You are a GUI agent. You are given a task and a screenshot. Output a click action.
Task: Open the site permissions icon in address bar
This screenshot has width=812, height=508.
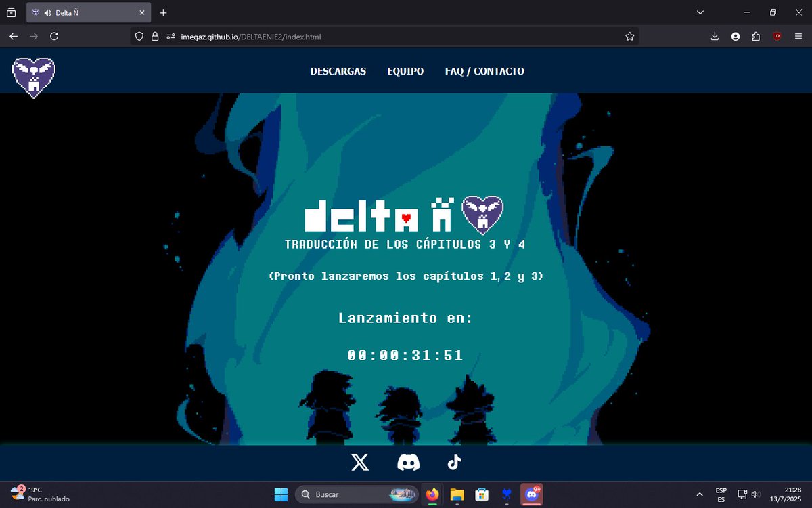click(171, 37)
